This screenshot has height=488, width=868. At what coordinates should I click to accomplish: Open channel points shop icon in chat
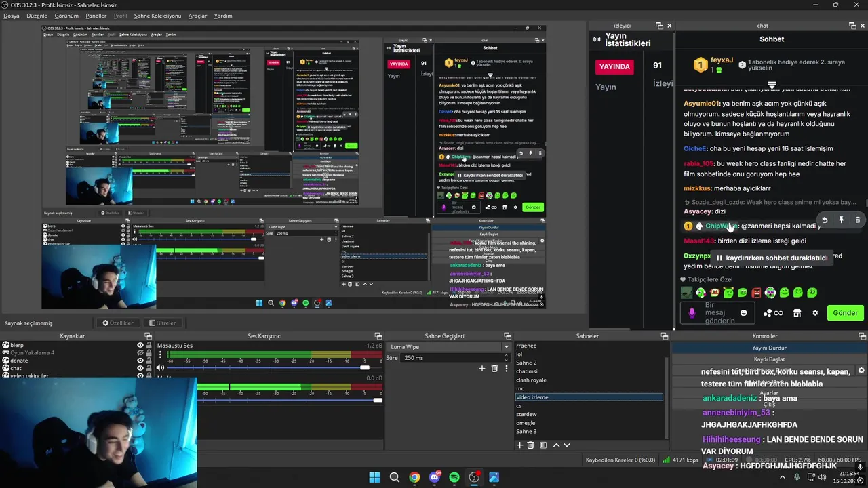[x=797, y=313]
